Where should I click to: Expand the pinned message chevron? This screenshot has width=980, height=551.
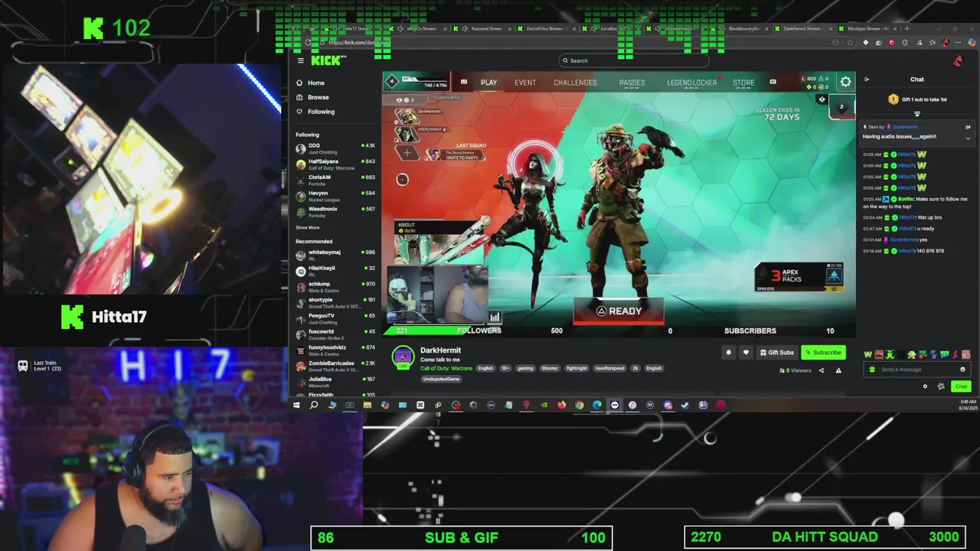pyautogui.click(x=968, y=139)
